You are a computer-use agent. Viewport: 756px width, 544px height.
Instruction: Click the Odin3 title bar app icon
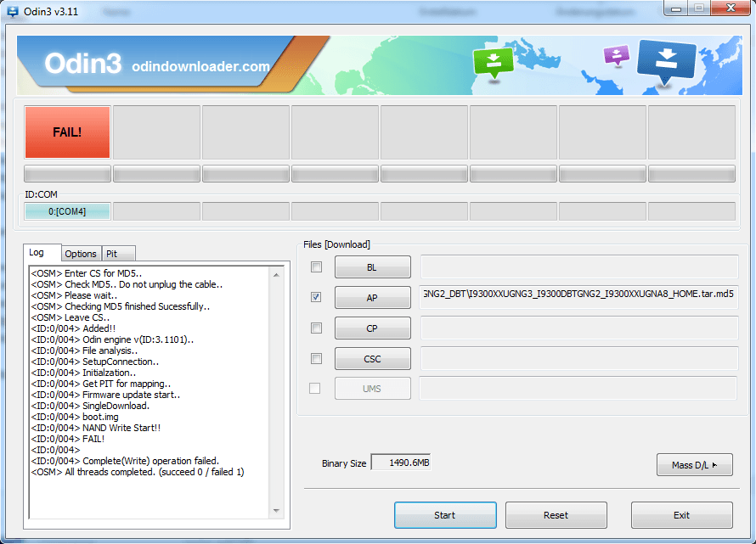click(13, 11)
